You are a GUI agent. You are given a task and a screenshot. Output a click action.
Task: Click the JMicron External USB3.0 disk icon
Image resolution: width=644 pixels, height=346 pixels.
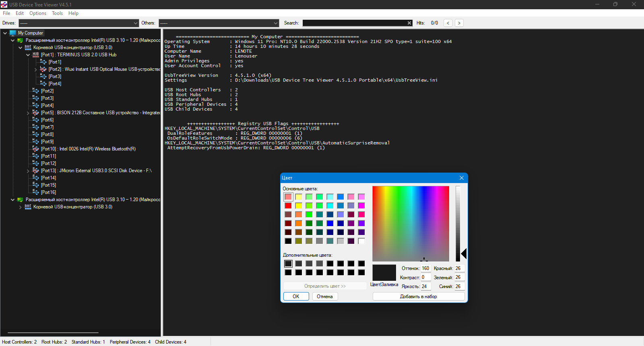pyautogui.click(x=36, y=171)
